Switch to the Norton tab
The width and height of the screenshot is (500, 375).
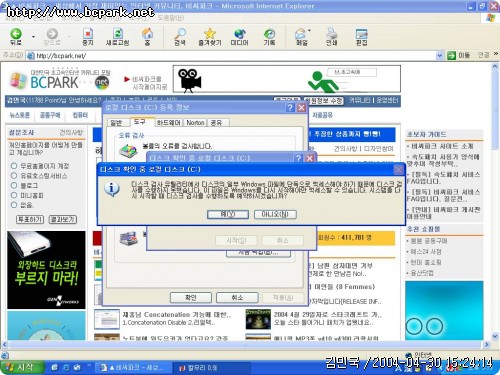pos(195,123)
